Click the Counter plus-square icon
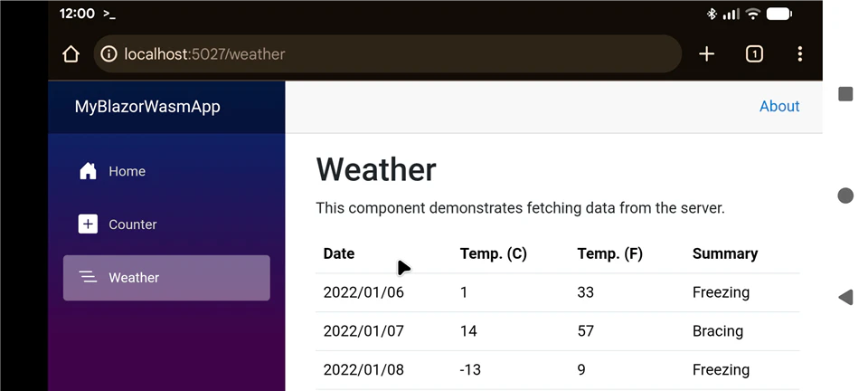Viewport: 868px width, 391px height. point(88,224)
